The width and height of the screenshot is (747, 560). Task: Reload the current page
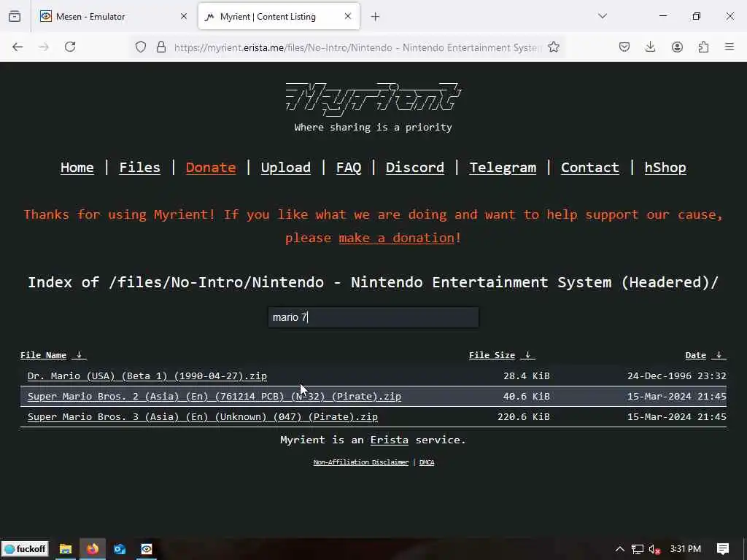click(70, 47)
